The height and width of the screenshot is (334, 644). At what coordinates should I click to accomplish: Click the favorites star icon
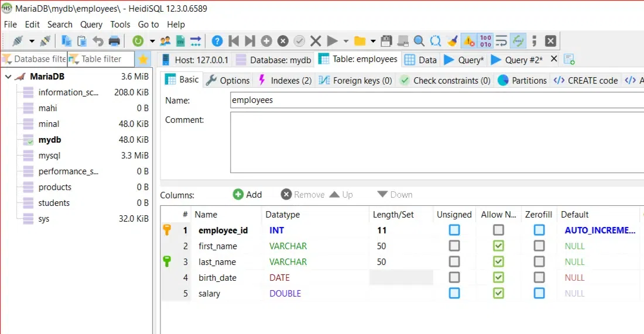(x=143, y=60)
